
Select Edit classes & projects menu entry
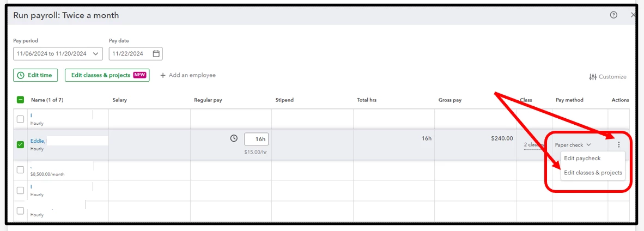coord(593,173)
